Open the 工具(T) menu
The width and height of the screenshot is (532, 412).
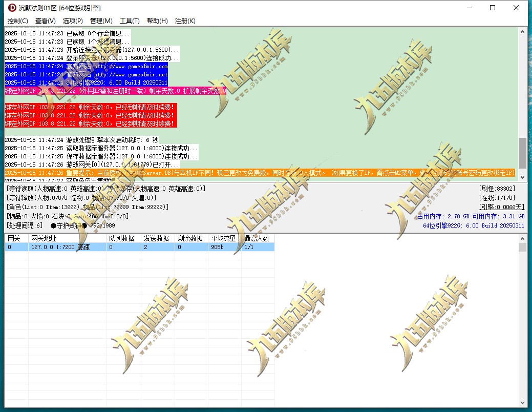pyautogui.click(x=130, y=20)
